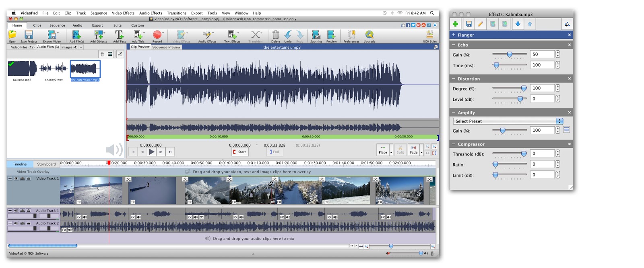The width and height of the screenshot is (644, 268).
Task: Switch to the Audio Files (3) tab
Action: (48, 47)
